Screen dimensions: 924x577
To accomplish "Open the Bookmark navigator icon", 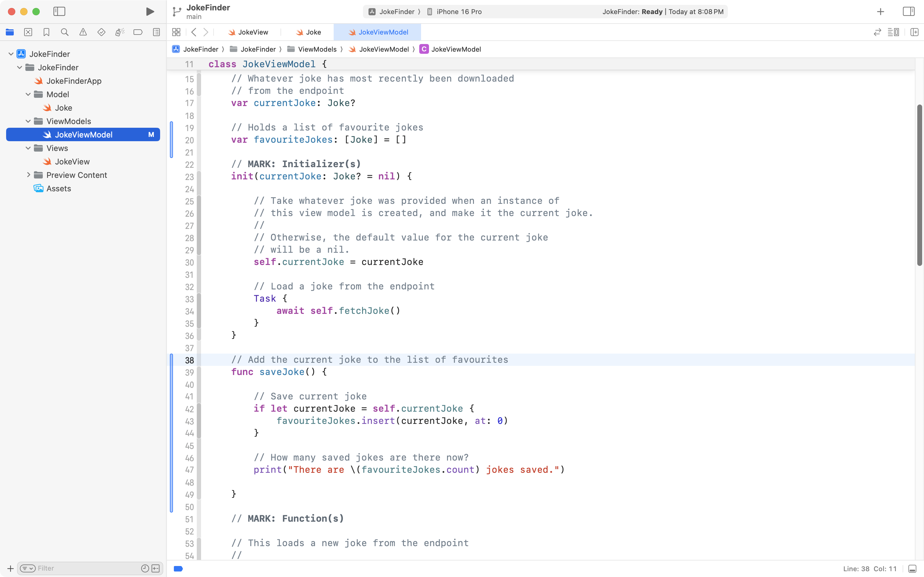I will (46, 32).
